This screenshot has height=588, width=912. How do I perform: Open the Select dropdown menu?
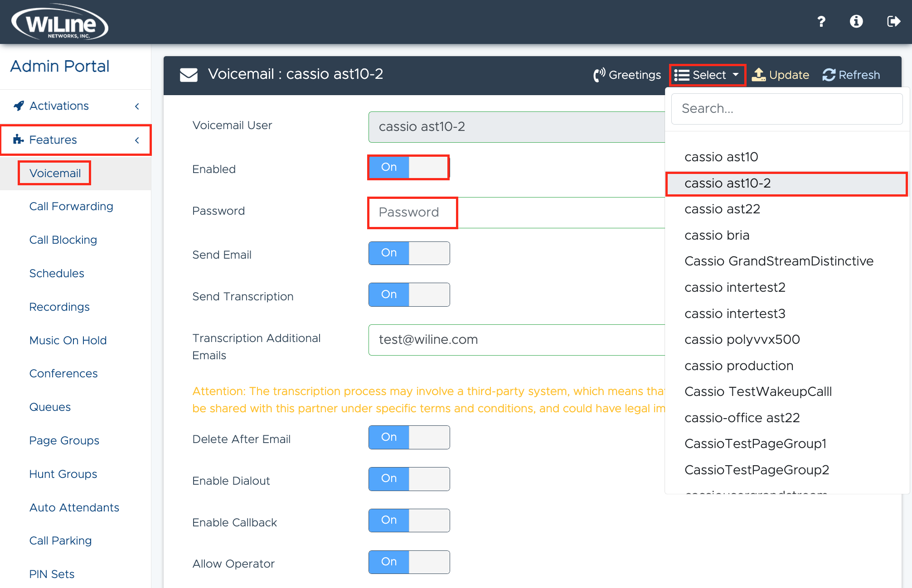[707, 75]
